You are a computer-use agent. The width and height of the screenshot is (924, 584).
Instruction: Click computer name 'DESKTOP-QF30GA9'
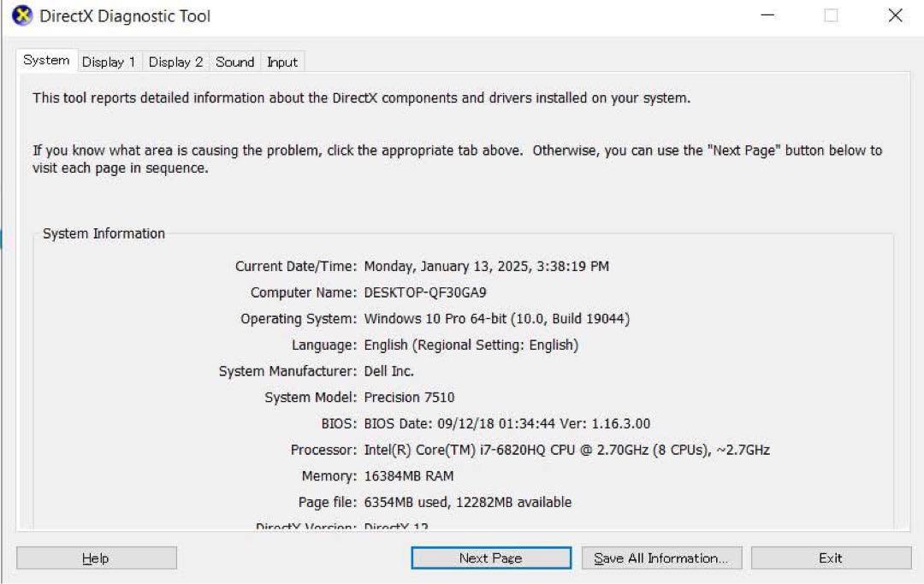coord(425,292)
